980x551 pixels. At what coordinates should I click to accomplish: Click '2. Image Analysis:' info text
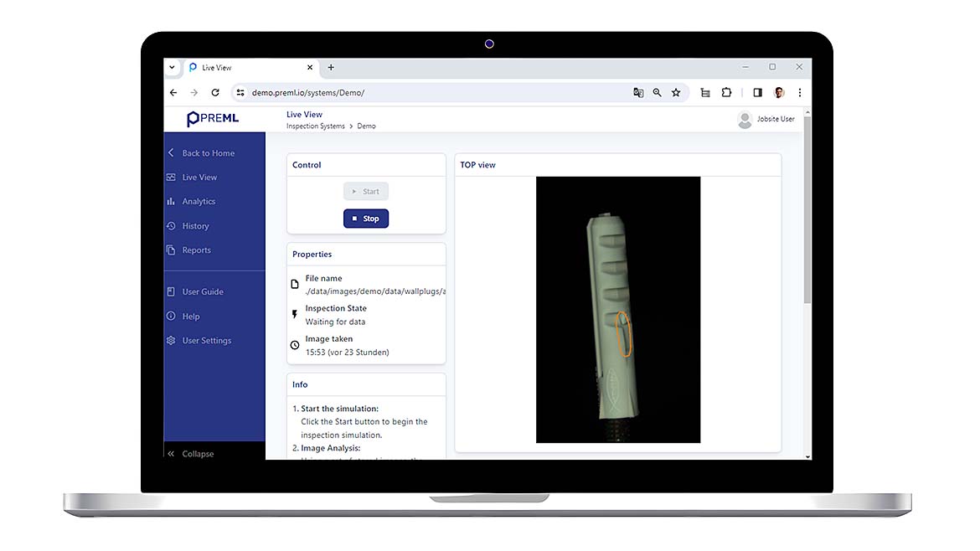pyautogui.click(x=327, y=448)
